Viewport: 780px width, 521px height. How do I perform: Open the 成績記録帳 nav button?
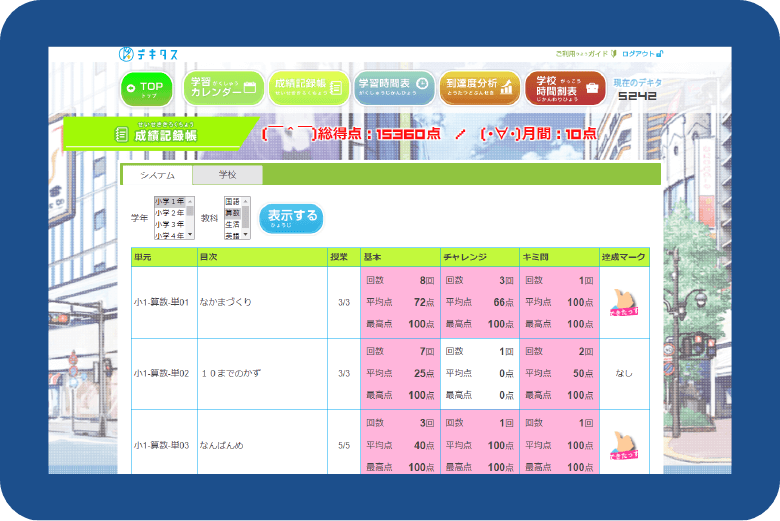tap(307, 88)
